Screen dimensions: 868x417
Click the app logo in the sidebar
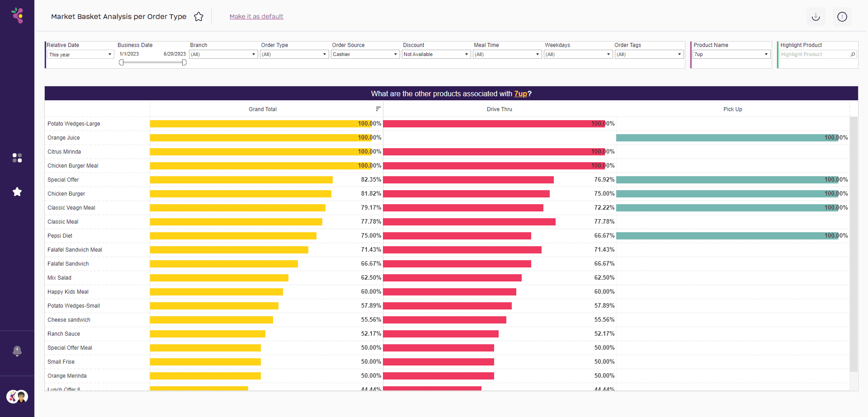click(18, 15)
